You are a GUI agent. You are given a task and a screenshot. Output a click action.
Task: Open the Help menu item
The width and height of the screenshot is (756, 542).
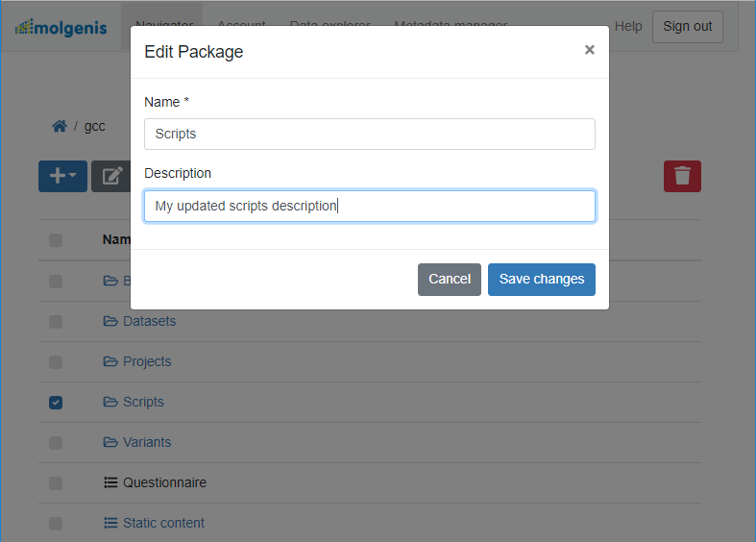click(628, 26)
